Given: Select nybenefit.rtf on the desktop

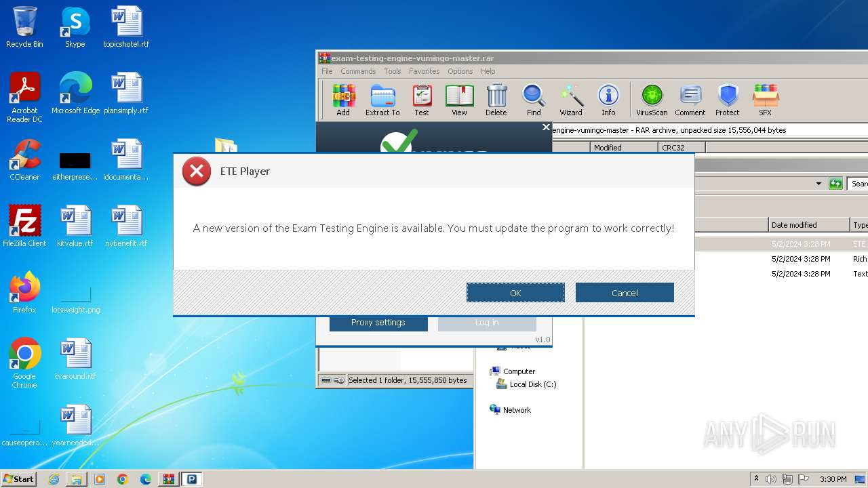Looking at the screenshot, I should coord(126,226).
